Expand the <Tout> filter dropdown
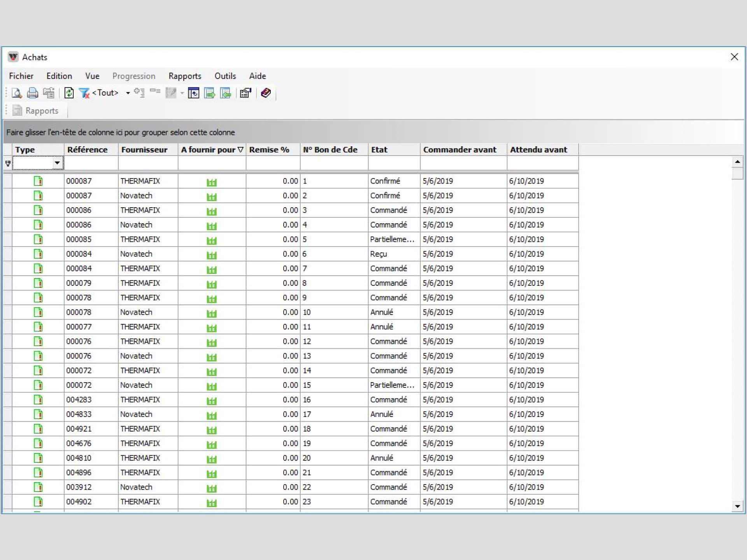The height and width of the screenshot is (560, 747). 128,93
